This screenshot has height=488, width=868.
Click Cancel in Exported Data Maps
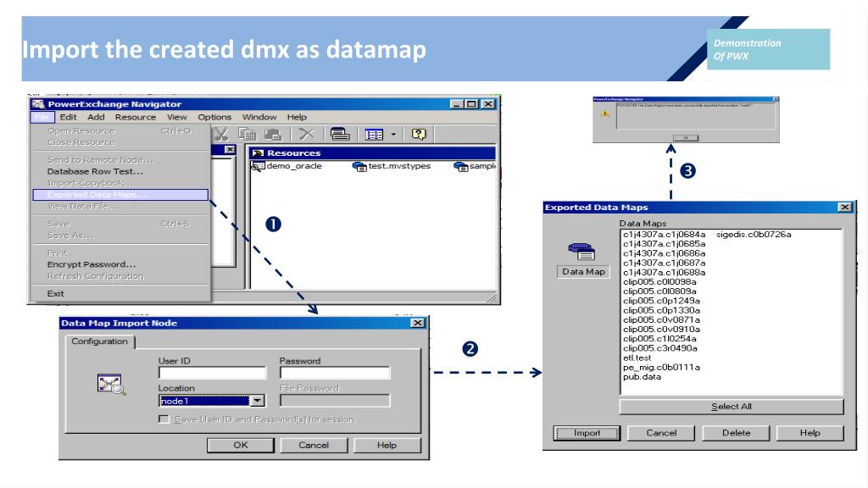point(661,433)
